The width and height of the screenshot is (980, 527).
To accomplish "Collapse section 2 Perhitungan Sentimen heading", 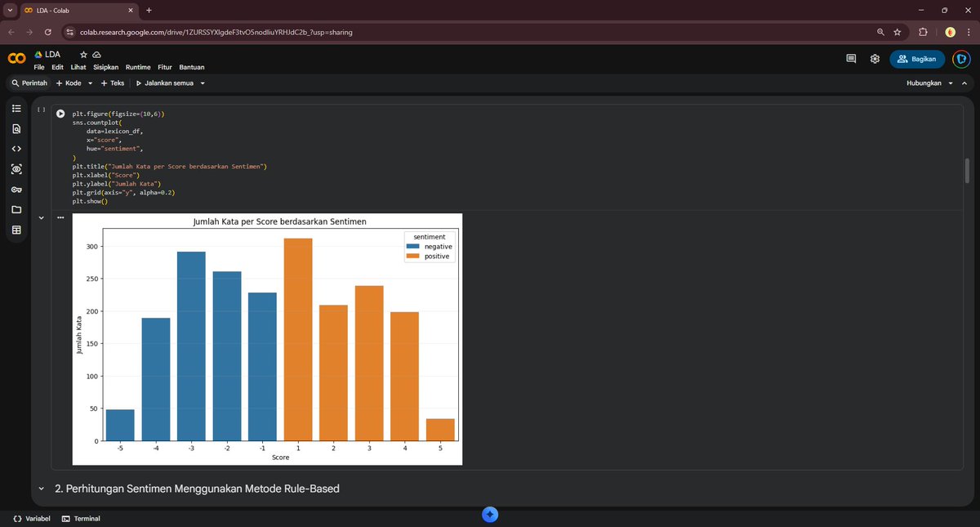I will click(41, 489).
